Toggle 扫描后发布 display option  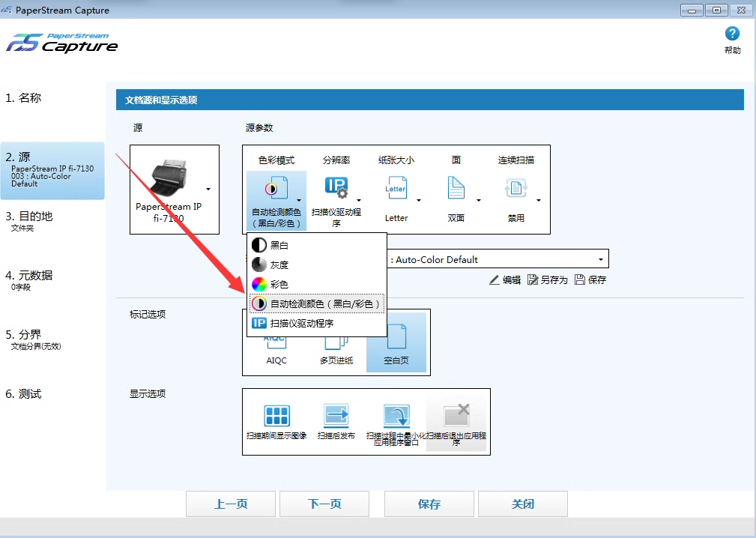click(336, 422)
